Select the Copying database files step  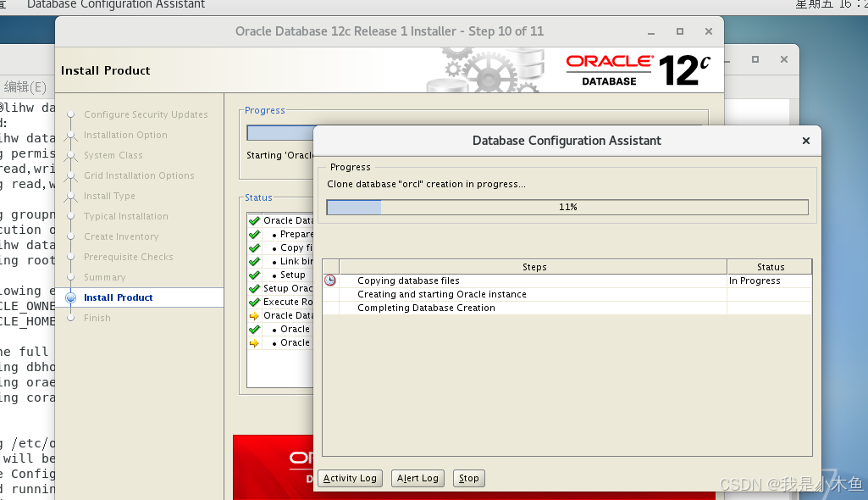click(x=408, y=281)
